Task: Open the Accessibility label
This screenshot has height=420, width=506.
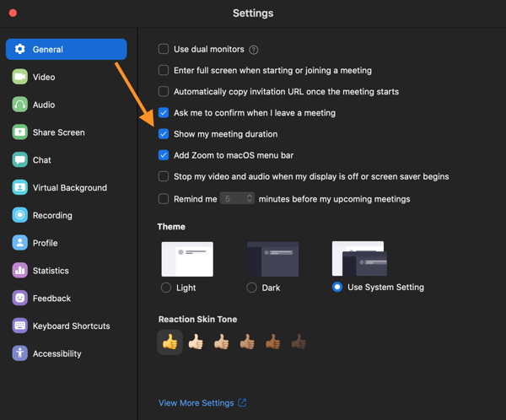Action: 57,354
